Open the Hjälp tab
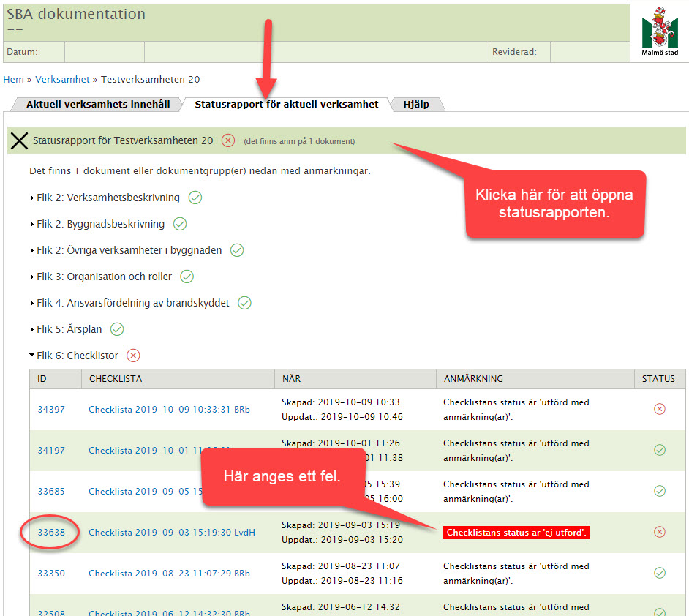The image size is (689, 616). click(416, 105)
